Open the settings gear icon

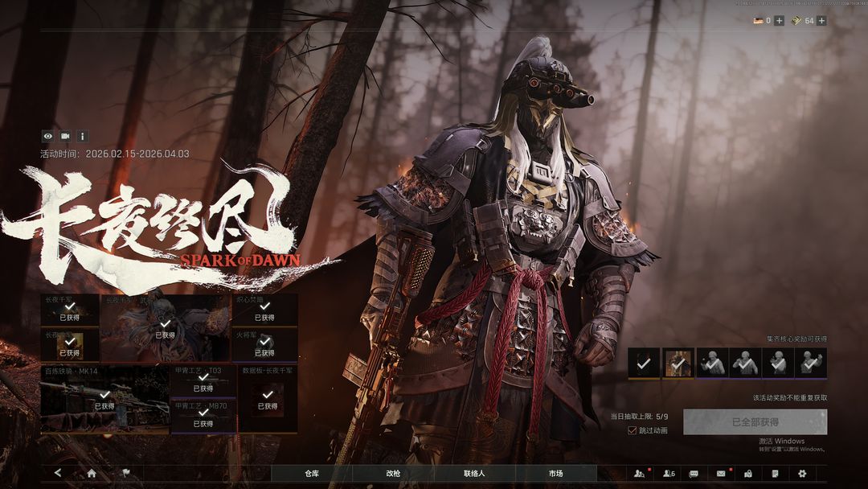(x=801, y=474)
